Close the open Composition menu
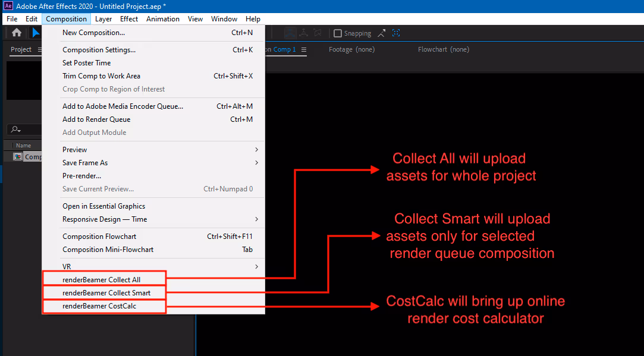Image resolution: width=644 pixels, height=356 pixels. (x=66, y=19)
